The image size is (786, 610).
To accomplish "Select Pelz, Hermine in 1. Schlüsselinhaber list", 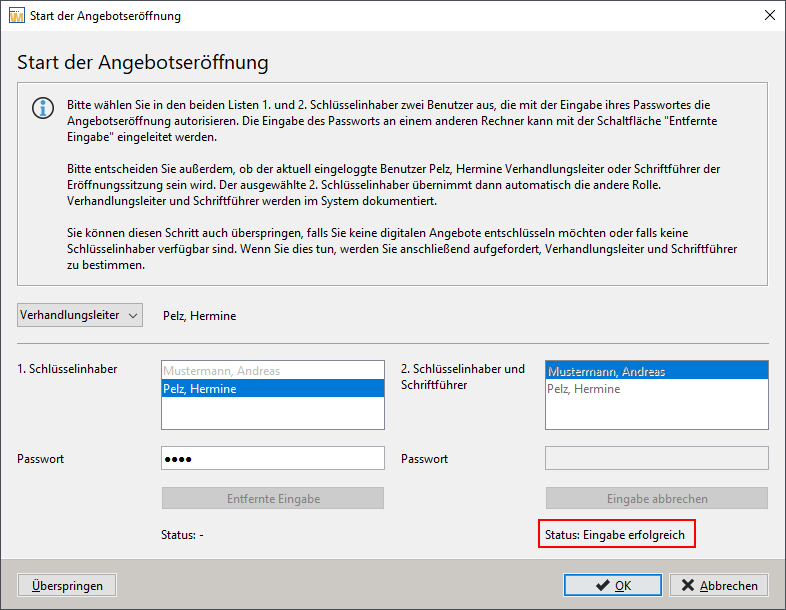I will [x=273, y=388].
